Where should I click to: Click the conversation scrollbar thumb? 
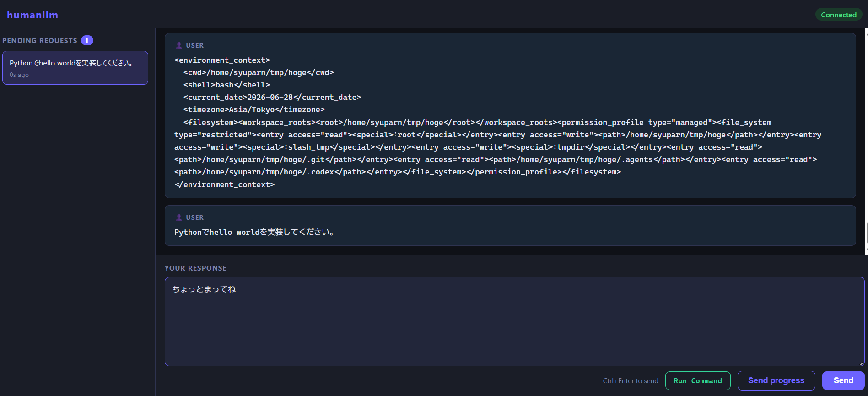point(867,233)
